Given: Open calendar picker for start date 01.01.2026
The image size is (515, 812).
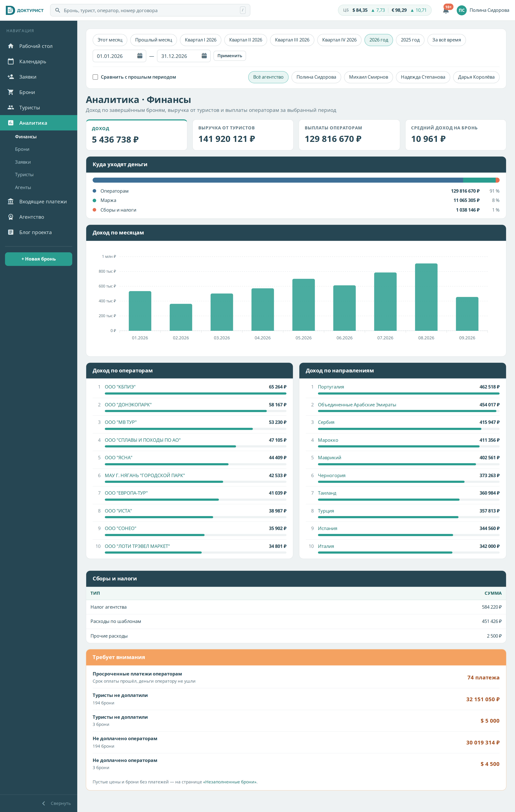Looking at the screenshot, I should (x=140, y=56).
